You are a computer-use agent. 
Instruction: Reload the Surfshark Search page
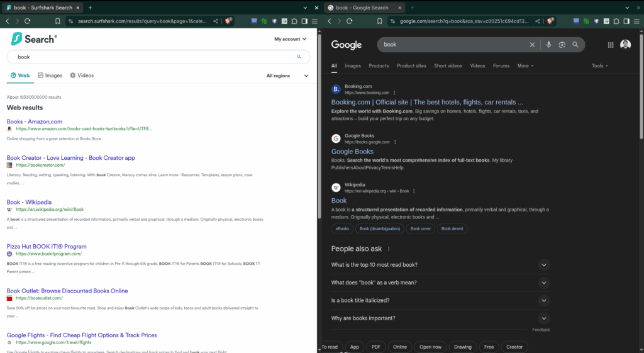(x=28, y=21)
